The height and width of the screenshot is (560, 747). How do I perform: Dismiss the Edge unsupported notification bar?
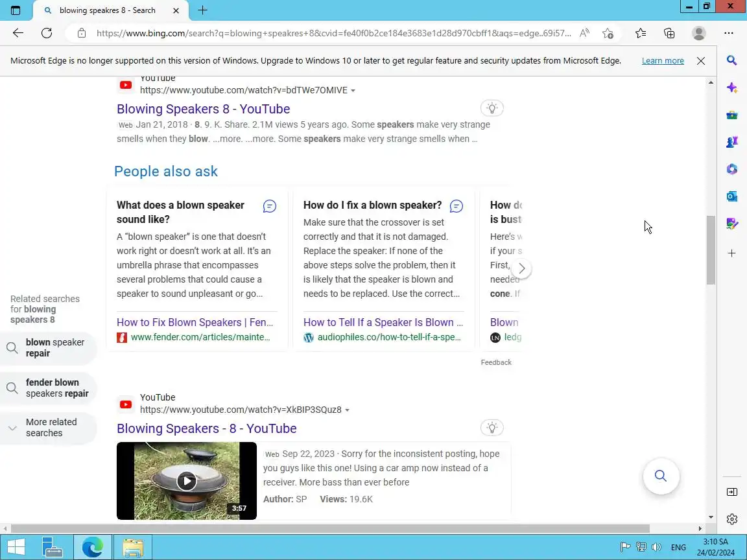pyautogui.click(x=701, y=60)
